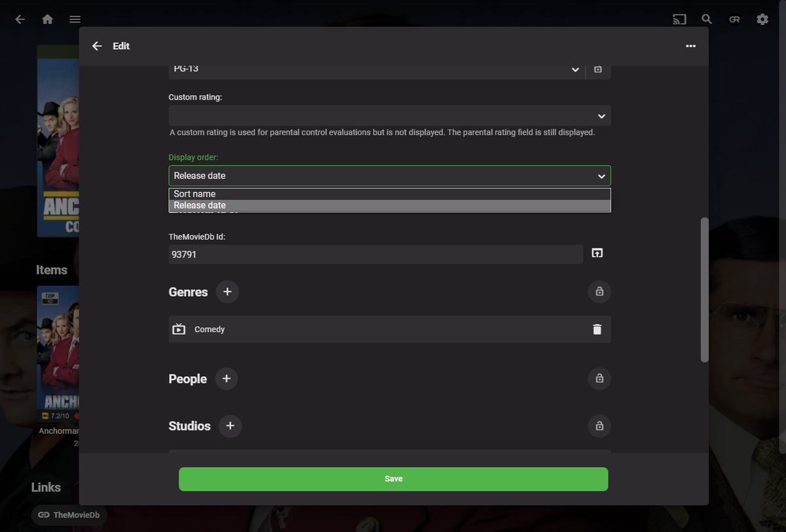Click the home icon in top bar
Viewport: 786px width, 532px height.
(47, 20)
